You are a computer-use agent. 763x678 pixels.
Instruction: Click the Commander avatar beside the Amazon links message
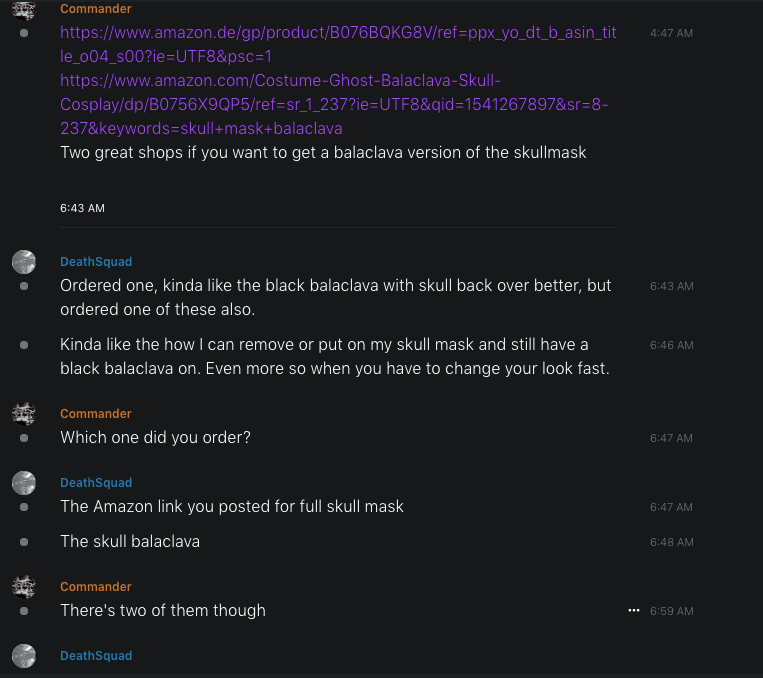click(x=24, y=10)
